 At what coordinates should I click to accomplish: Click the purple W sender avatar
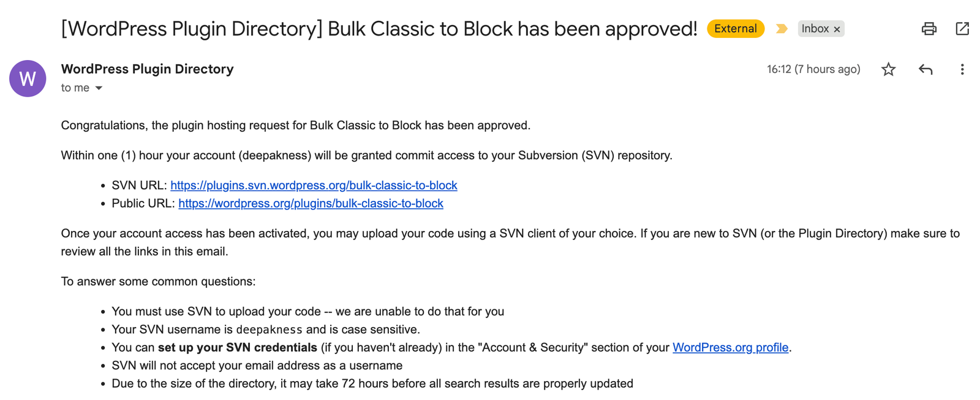click(28, 78)
